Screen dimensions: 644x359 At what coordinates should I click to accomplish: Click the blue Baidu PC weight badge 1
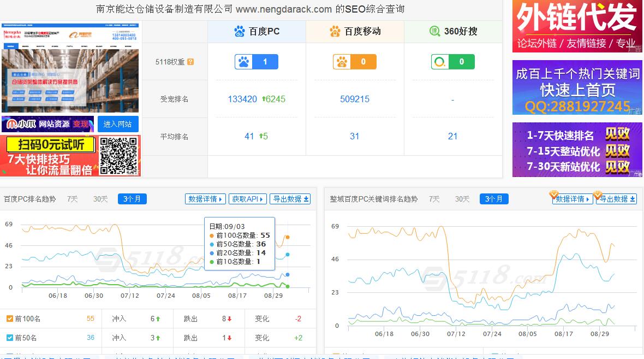click(257, 62)
